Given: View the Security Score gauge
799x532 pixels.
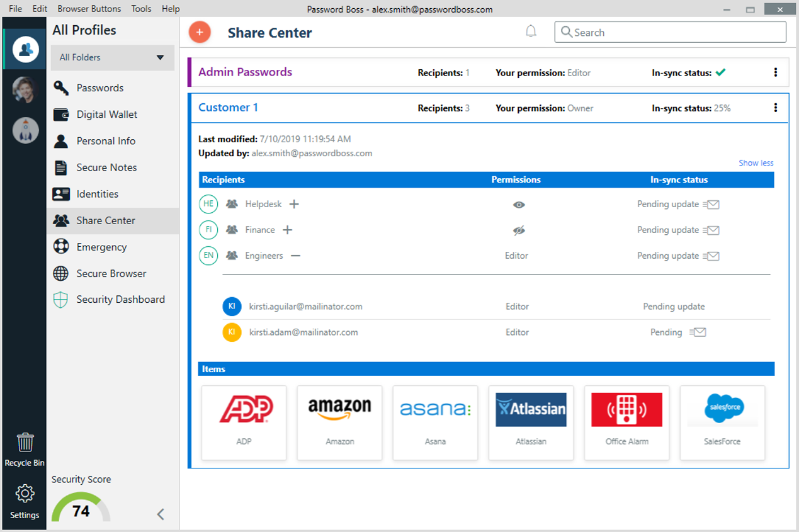Looking at the screenshot, I should (81, 507).
